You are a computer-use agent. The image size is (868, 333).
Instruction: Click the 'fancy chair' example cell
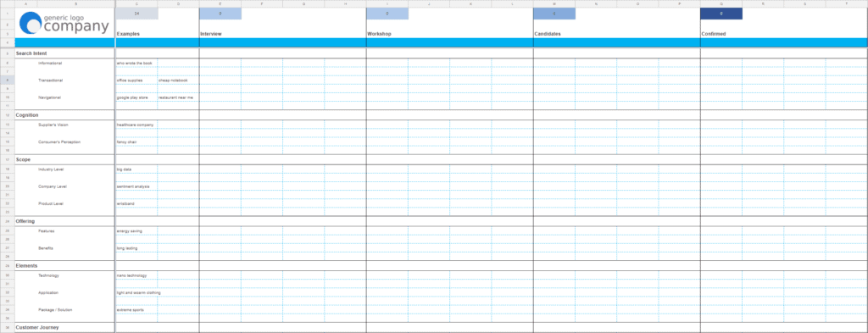point(136,142)
